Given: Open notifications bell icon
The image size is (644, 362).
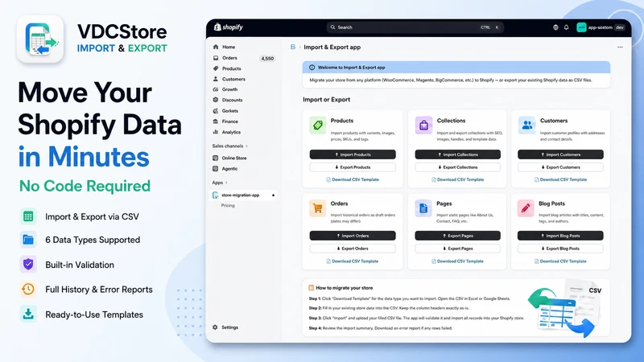Looking at the screenshot, I should (x=567, y=27).
